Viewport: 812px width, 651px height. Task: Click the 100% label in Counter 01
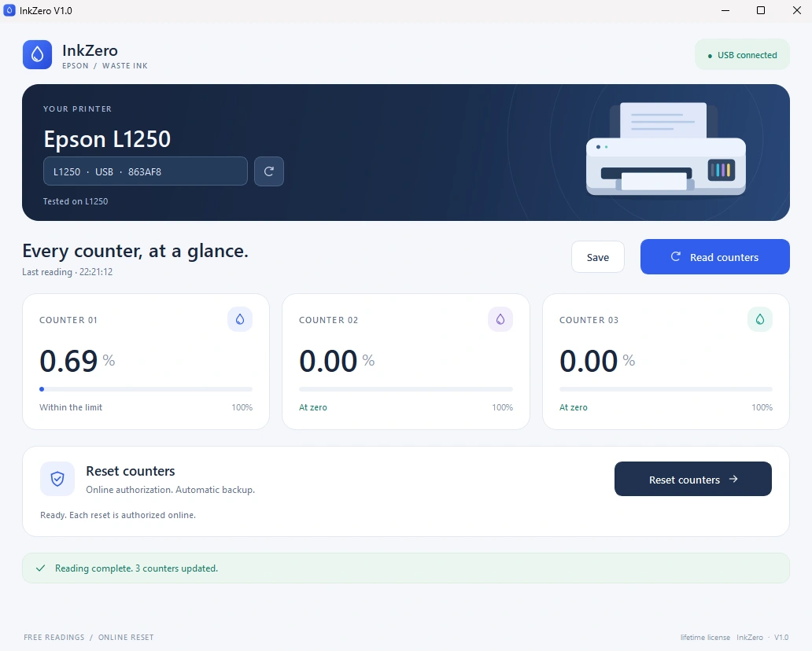242,407
